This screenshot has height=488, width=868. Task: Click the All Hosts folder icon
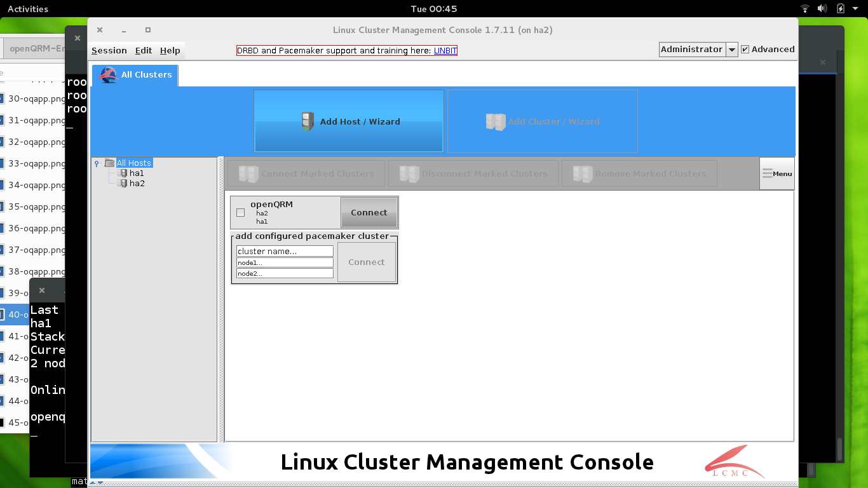coord(109,163)
